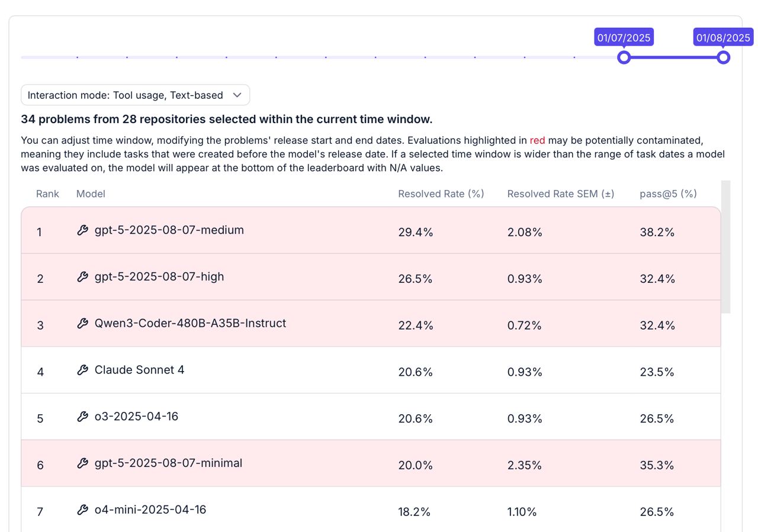Click rank number 7 in the table

[40, 512]
